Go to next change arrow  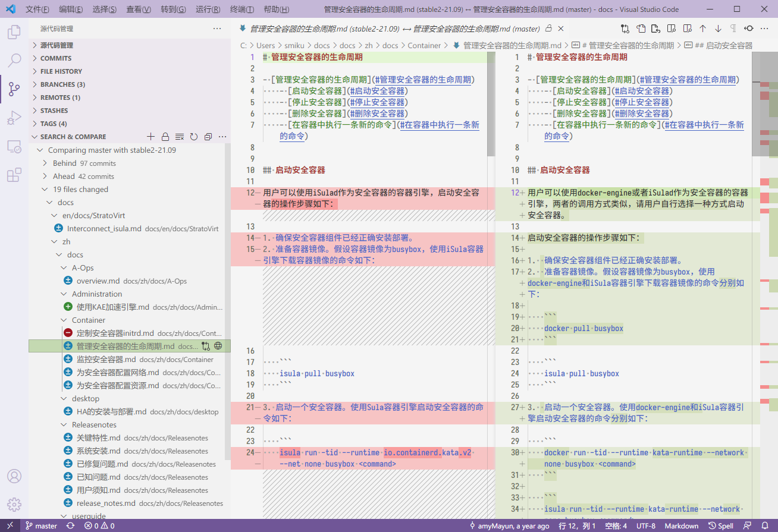(x=718, y=29)
